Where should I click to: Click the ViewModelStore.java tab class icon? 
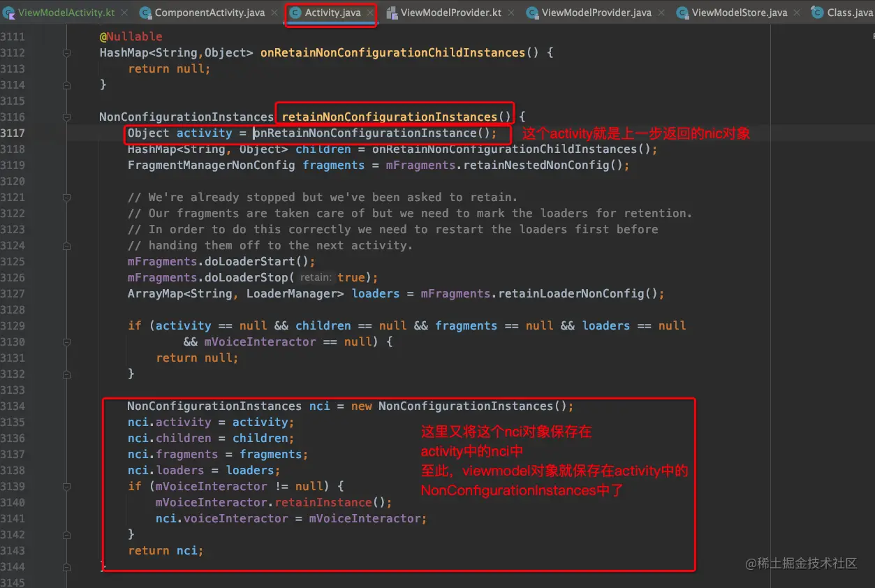pos(682,13)
